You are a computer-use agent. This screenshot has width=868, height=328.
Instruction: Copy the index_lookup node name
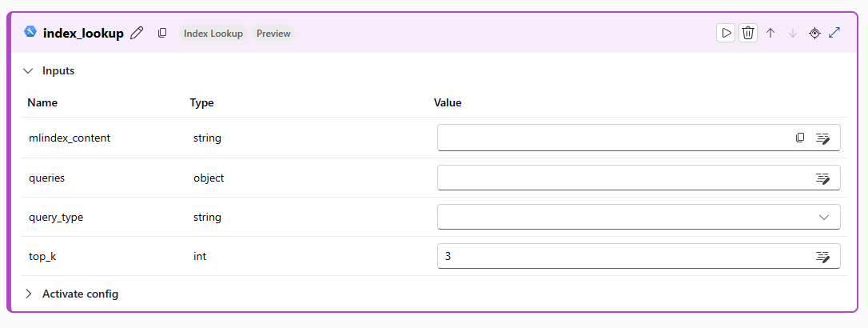tap(162, 33)
